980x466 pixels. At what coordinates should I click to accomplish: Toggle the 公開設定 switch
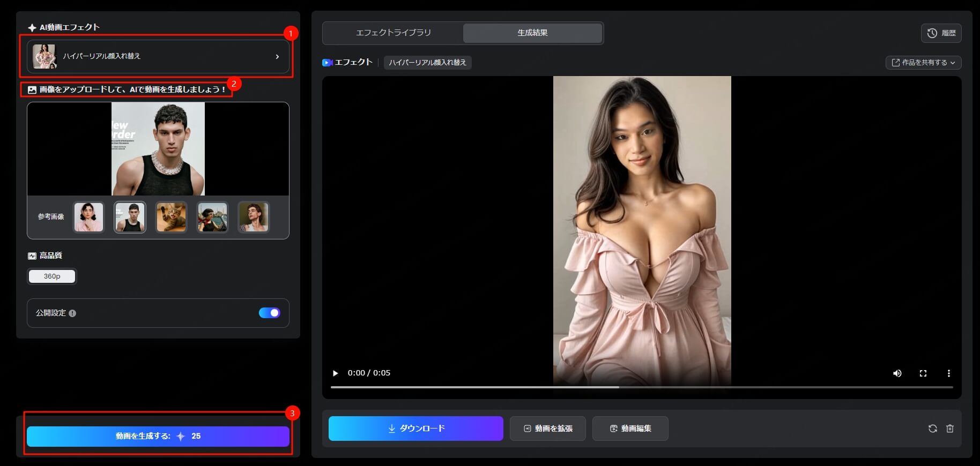[270, 313]
